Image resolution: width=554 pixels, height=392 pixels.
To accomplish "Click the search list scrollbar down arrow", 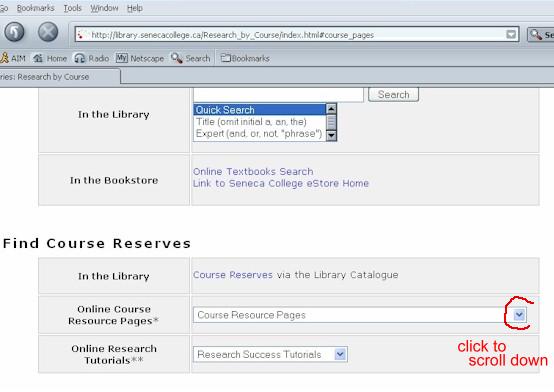I will point(331,135).
